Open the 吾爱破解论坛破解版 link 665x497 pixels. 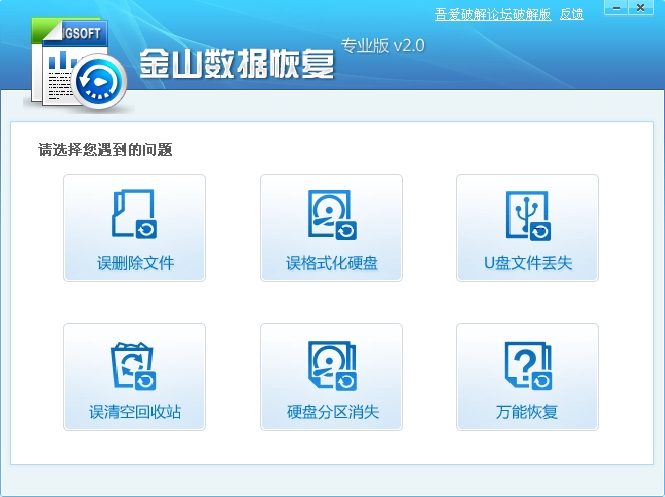point(493,14)
